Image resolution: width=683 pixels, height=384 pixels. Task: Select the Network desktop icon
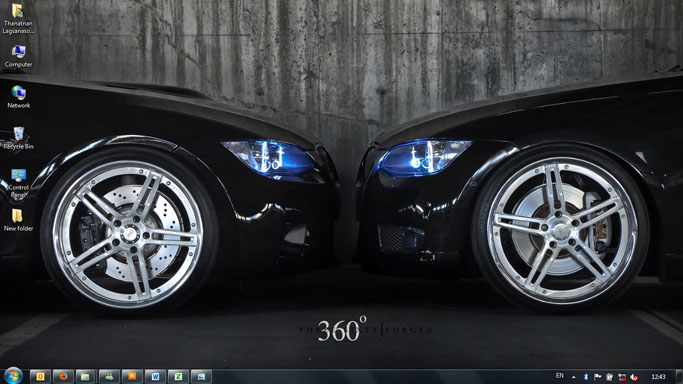[x=18, y=97]
